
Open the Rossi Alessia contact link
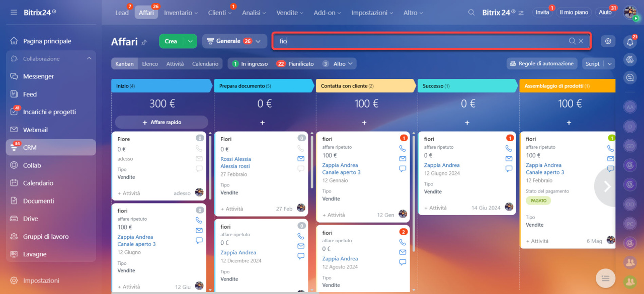[x=235, y=159]
